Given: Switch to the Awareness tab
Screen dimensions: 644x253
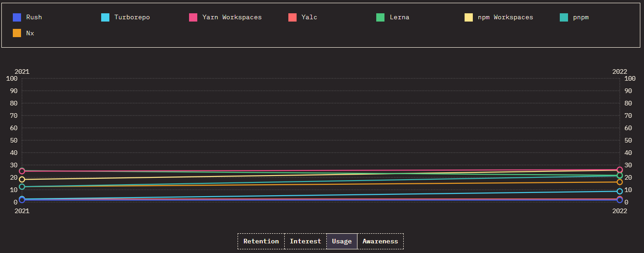Looking at the screenshot, I should (x=380, y=241).
